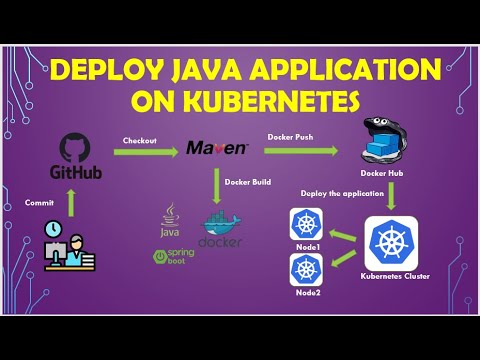Click the Java coffee cup logo

pos(170,220)
